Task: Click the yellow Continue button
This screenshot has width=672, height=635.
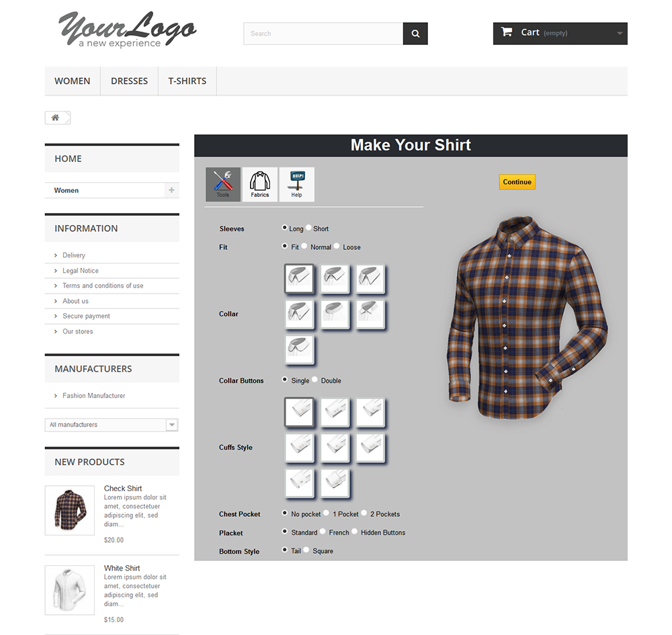Action: tap(517, 182)
